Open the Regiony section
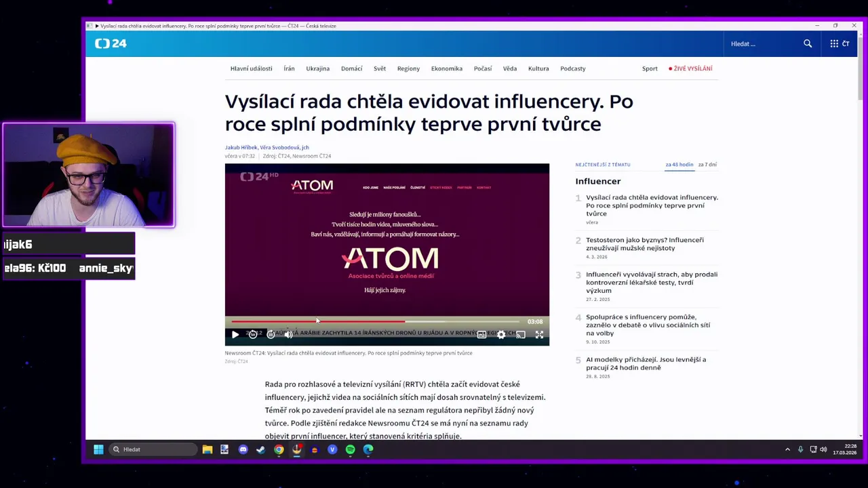 click(x=408, y=68)
